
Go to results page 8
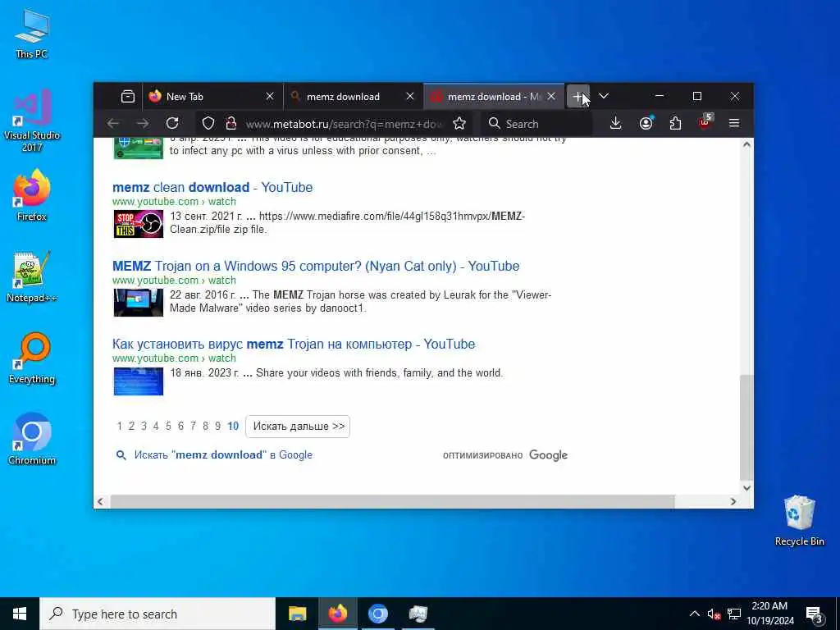coord(205,426)
